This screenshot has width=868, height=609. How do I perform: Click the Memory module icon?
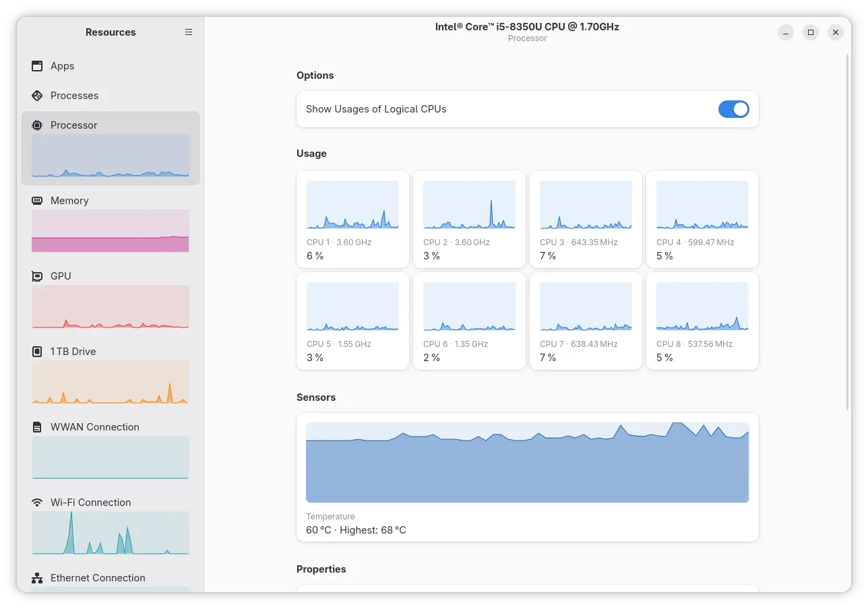pos(37,201)
